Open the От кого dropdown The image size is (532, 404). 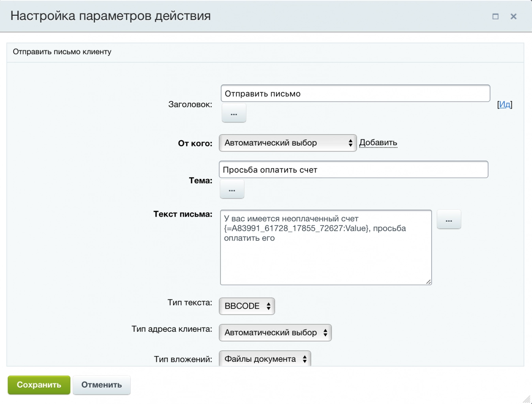(x=288, y=143)
